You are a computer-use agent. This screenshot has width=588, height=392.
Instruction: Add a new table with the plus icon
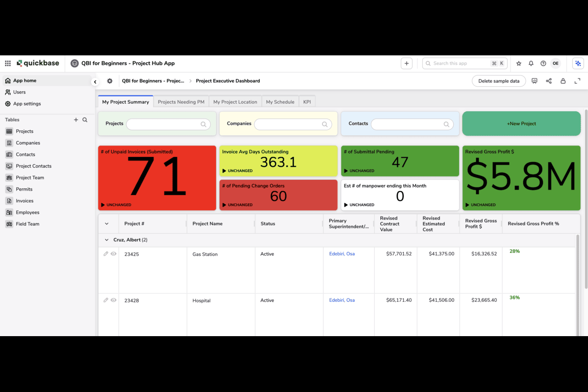(76, 120)
